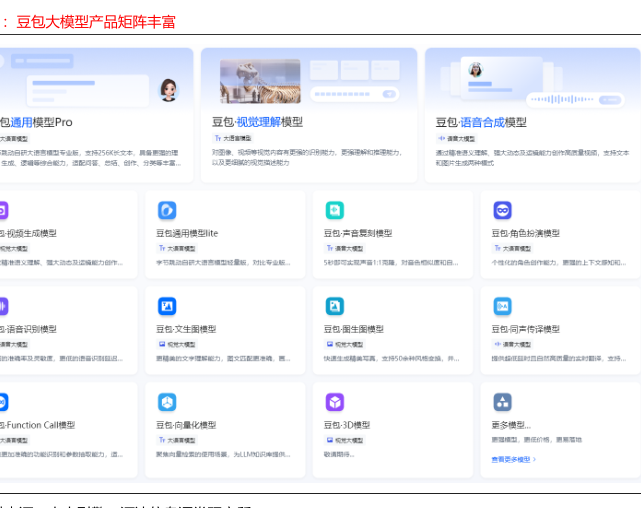Select the 豆包·声音复刻模型 title

coord(358,233)
